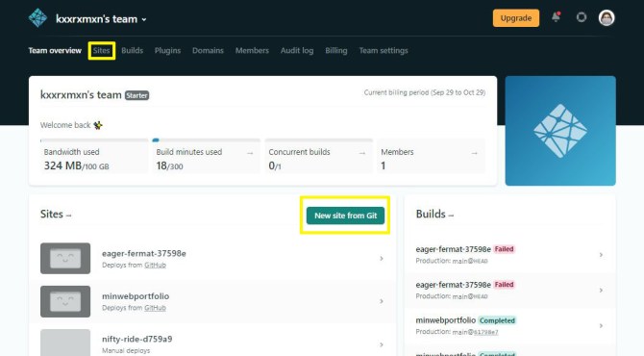This screenshot has width=644, height=356.
Task: Open the nifty-ride-d759a9 site name
Action: pyautogui.click(x=137, y=339)
